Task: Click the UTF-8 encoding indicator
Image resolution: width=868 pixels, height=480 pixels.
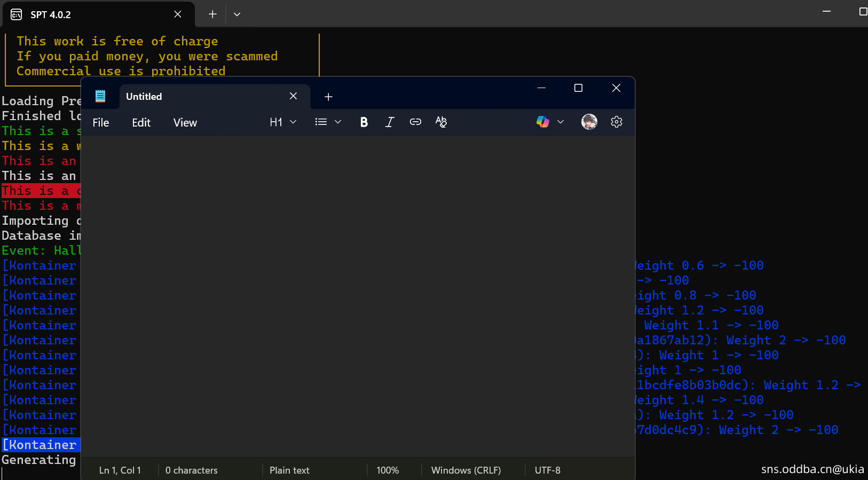Action: 547,470
